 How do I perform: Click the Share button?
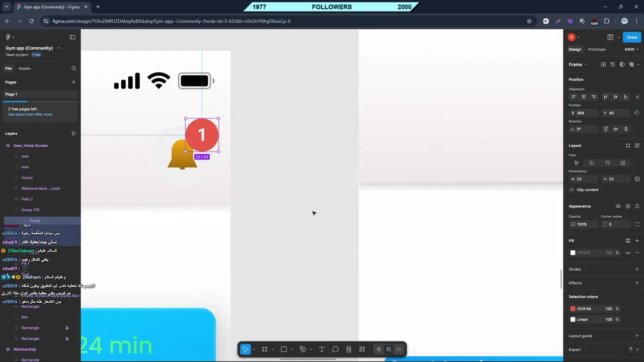[632, 37]
